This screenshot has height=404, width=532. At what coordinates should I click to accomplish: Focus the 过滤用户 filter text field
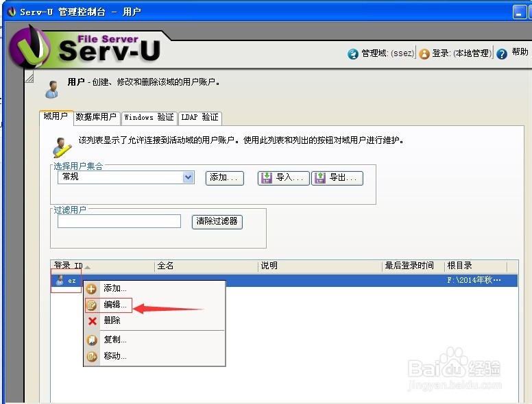119,221
